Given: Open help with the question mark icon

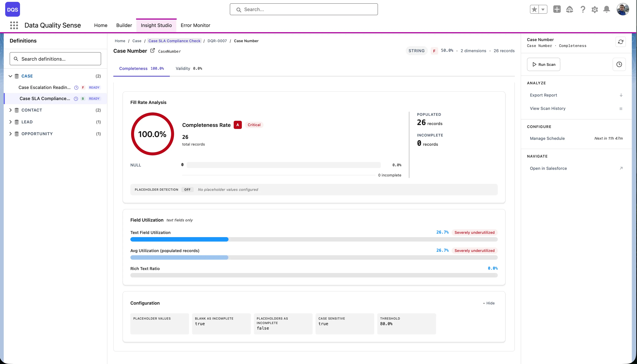Looking at the screenshot, I should pos(583,9).
